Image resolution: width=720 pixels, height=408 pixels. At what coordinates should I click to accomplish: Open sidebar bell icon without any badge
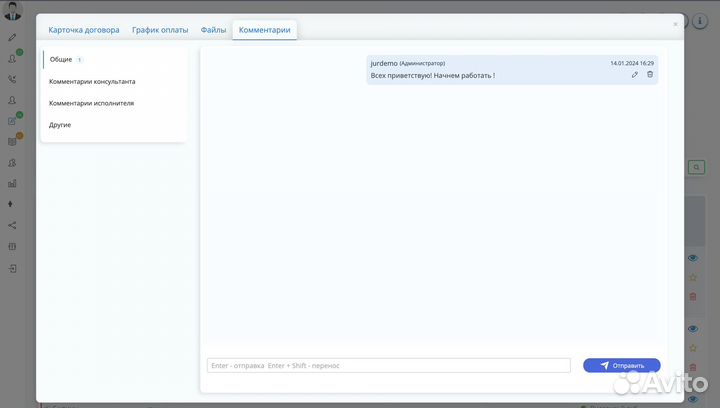click(x=12, y=100)
